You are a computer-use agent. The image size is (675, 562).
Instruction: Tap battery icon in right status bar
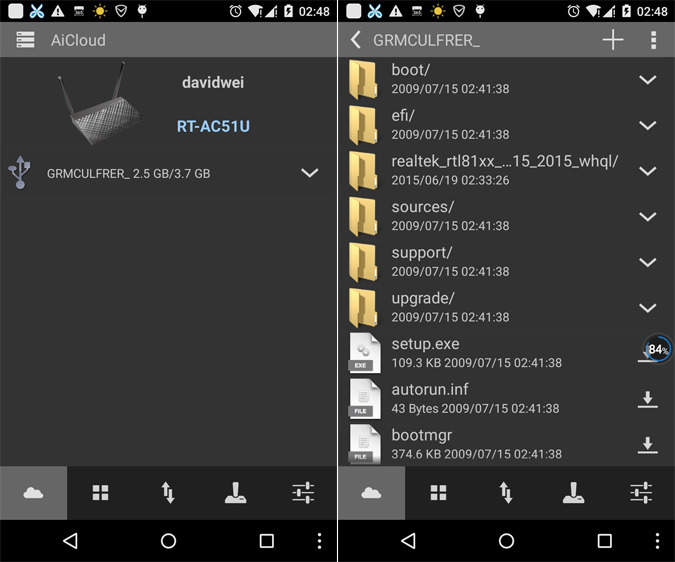626,11
